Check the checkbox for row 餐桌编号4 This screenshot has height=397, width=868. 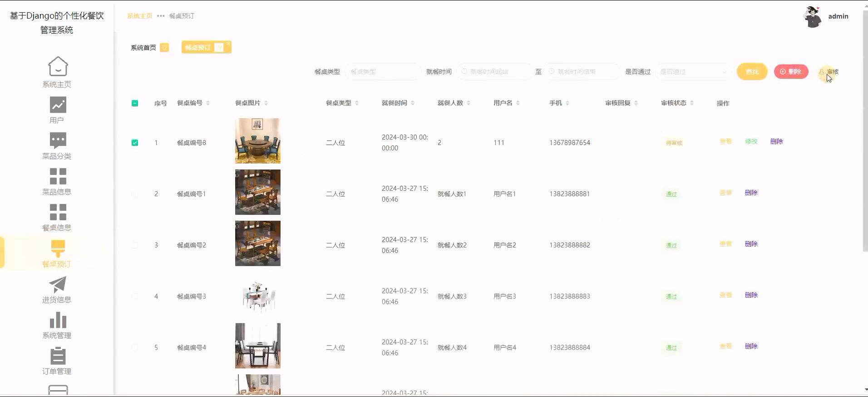(135, 347)
